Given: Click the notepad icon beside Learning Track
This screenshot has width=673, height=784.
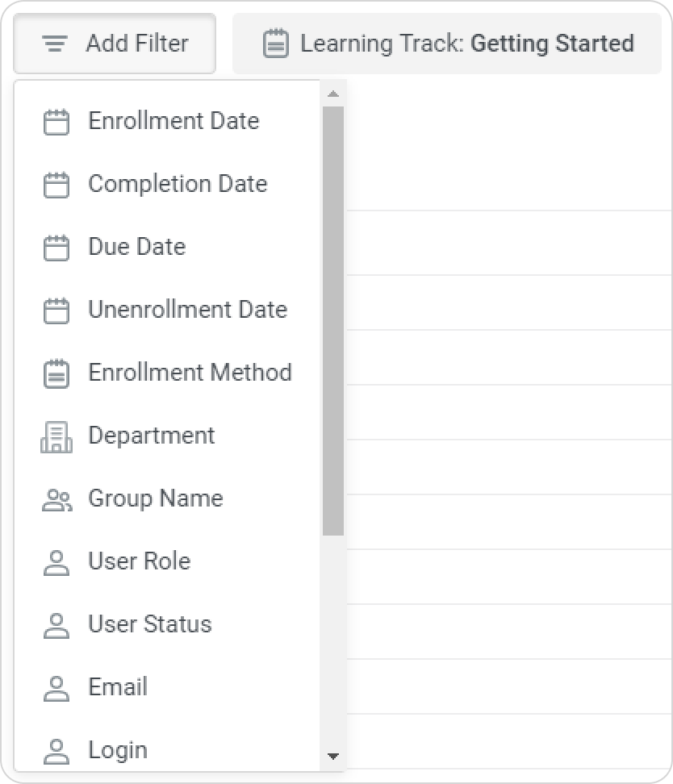Looking at the screenshot, I should (x=276, y=44).
